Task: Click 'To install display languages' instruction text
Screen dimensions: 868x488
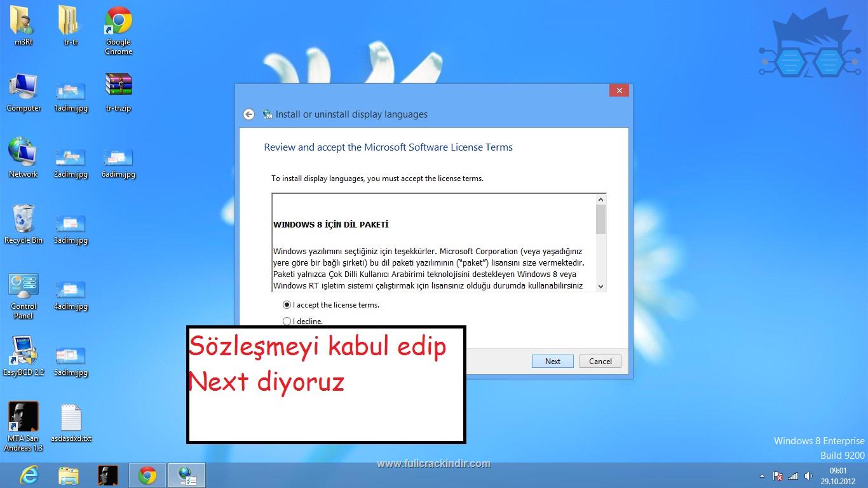Action: pyautogui.click(x=377, y=179)
